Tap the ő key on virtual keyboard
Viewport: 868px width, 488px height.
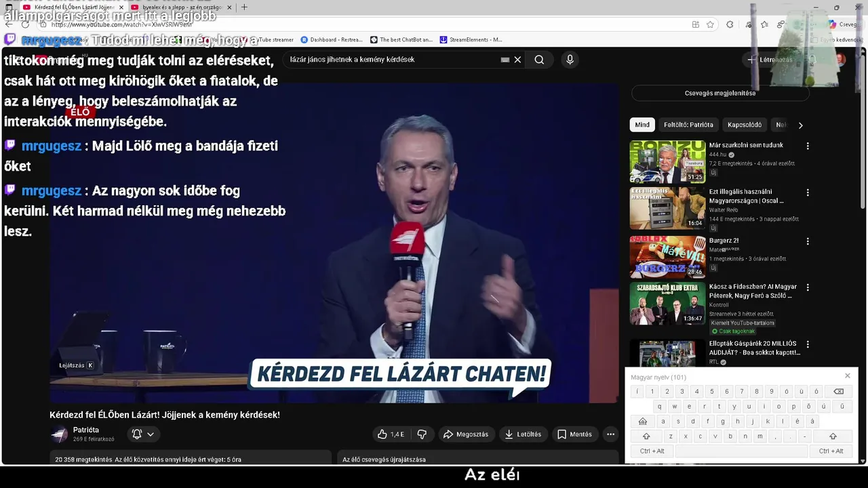coord(808,407)
